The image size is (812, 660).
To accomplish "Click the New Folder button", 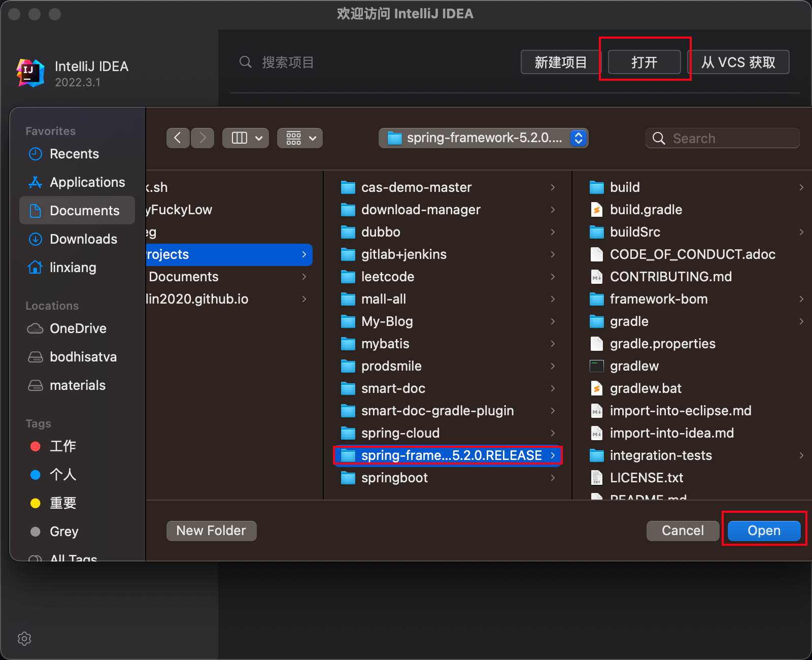I will [x=211, y=531].
